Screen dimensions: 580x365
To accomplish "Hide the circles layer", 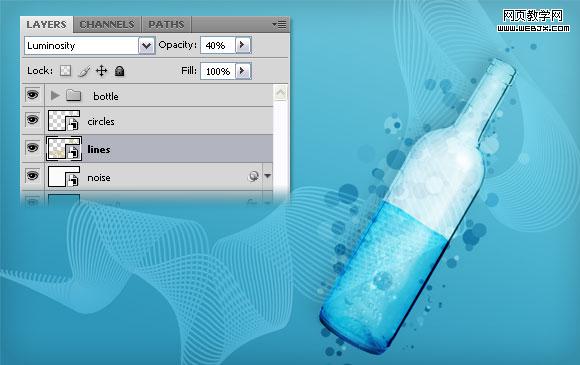I will click(33, 120).
